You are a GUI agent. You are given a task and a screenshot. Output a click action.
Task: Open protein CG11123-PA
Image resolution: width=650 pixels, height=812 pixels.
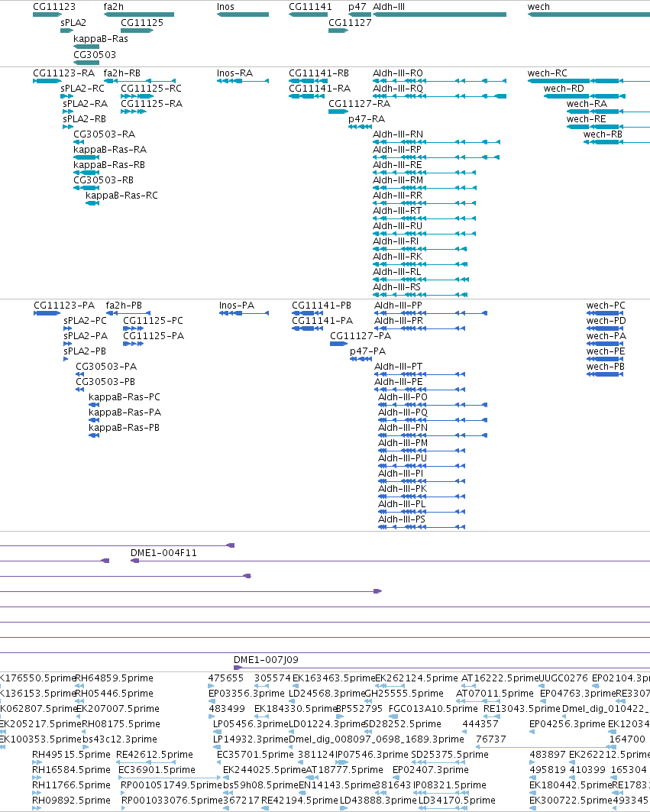(x=64, y=306)
